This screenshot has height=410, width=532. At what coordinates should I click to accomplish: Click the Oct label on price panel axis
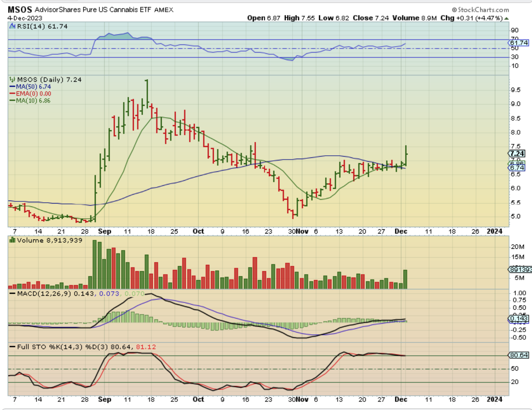tap(198, 231)
